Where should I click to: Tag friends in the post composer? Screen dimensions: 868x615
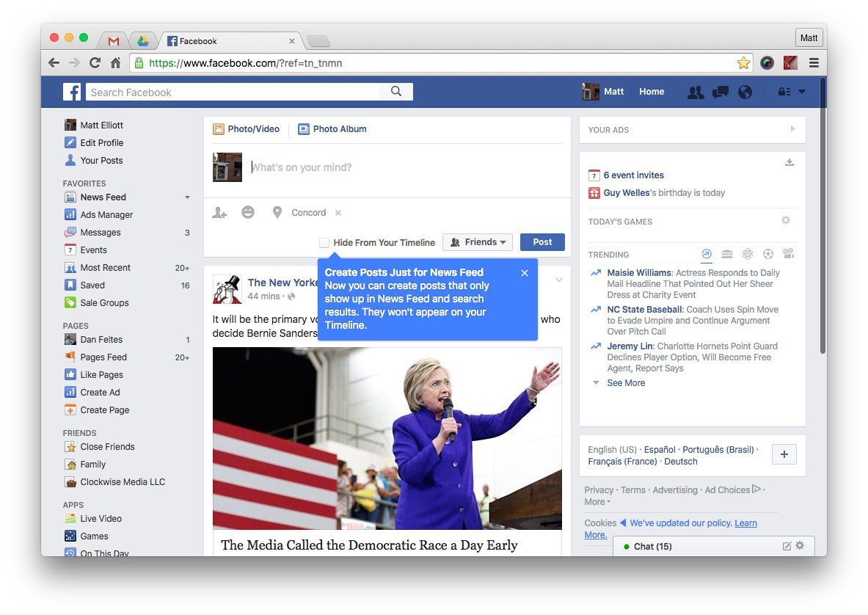219,212
